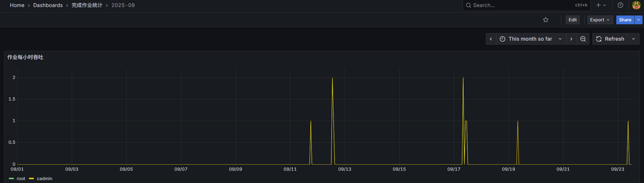Focus the Search input field
The image size is (644, 183).
point(526,5)
